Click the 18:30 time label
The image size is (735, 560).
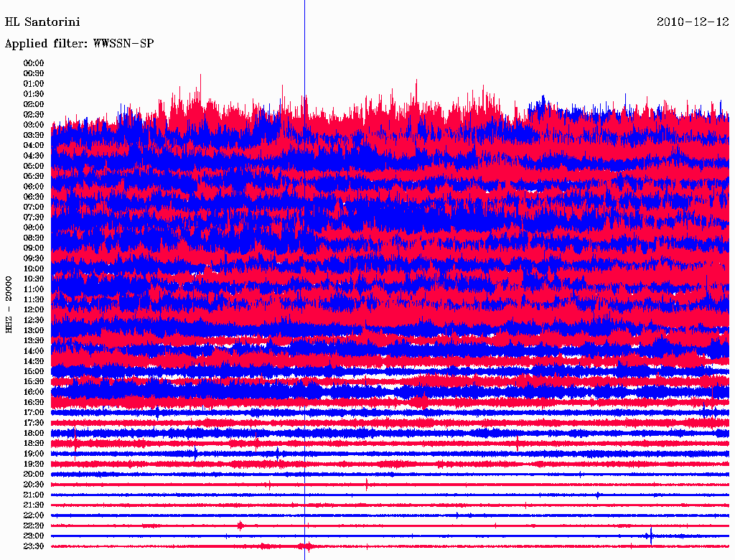[x=34, y=443]
